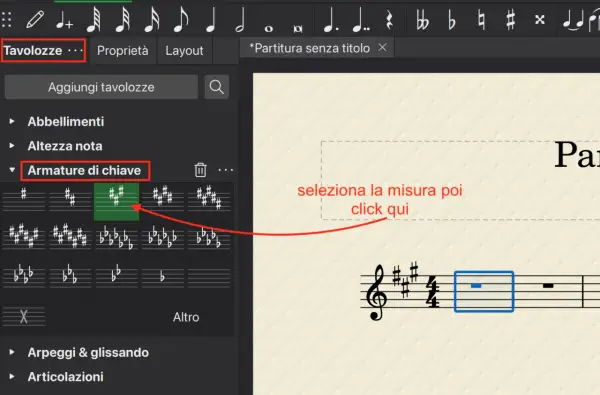
Task: Choose the no accidentals key signature
Action: [209, 276]
